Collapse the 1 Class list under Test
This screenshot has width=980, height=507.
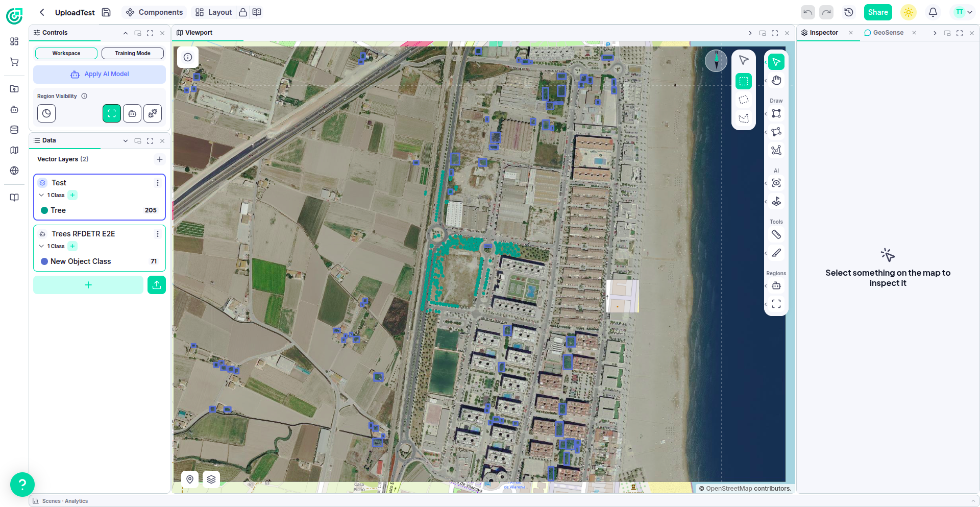(x=41, y=195)
